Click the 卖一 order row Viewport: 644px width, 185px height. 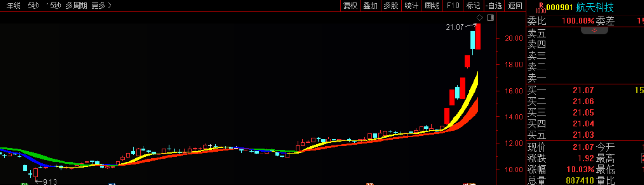pos(585,78)
